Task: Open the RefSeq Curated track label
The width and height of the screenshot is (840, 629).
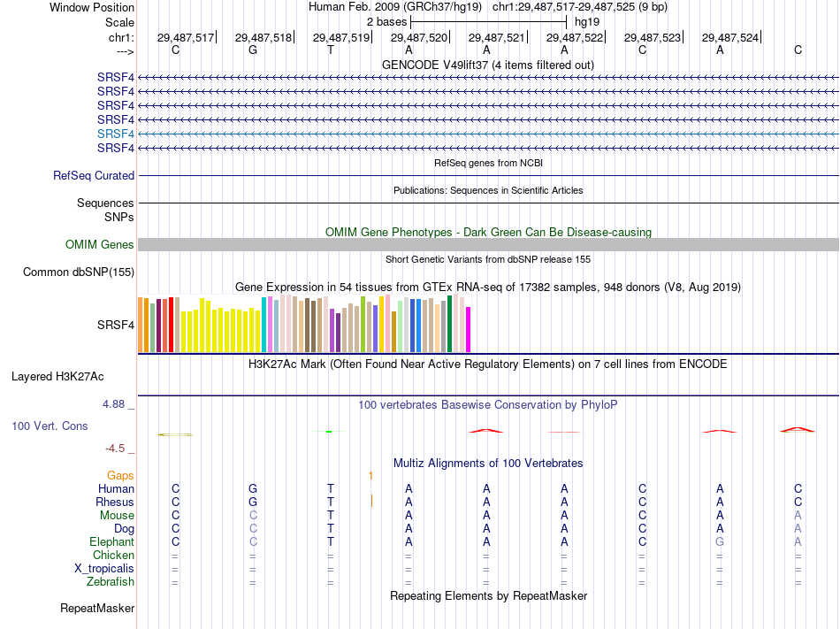Action: 94,176
